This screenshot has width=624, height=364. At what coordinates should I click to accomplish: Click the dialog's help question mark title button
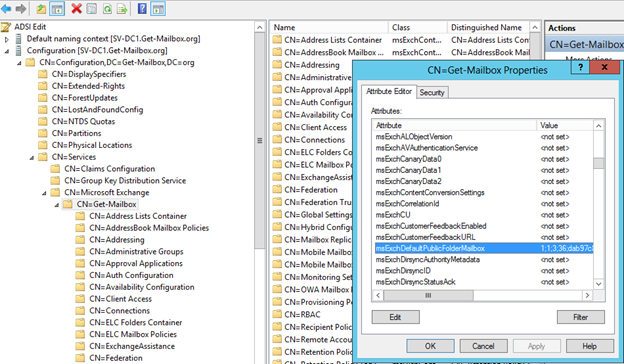tap(580, 67)
